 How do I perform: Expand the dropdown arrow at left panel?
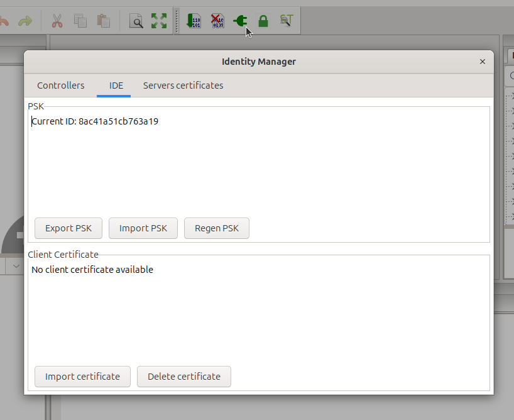[16, 266]
